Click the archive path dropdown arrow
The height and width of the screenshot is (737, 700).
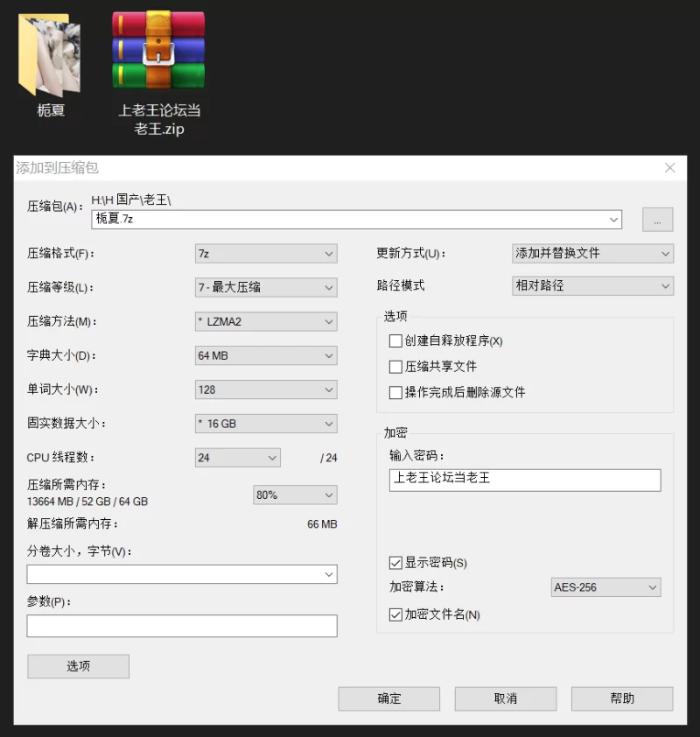tap(613, 220)
